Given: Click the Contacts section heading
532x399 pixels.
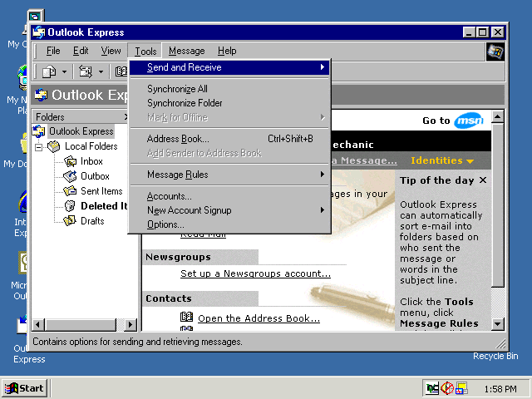Looking at the screenshot, I should coord(169,298).
